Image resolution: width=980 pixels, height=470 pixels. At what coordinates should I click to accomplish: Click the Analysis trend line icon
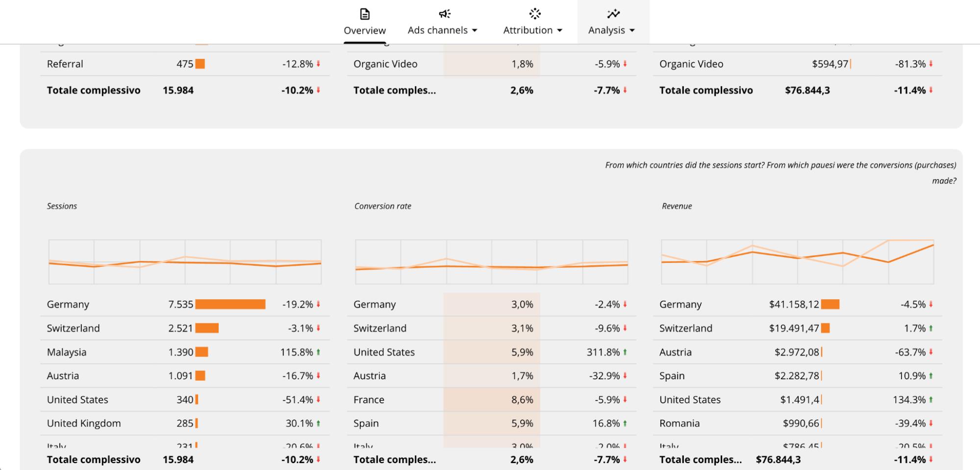point(613,14)
